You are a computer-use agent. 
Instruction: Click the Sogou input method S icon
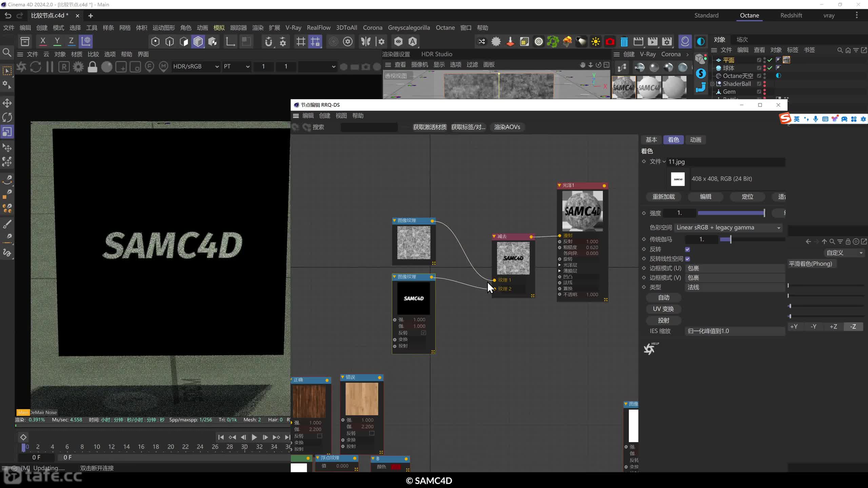click(785, 119)
